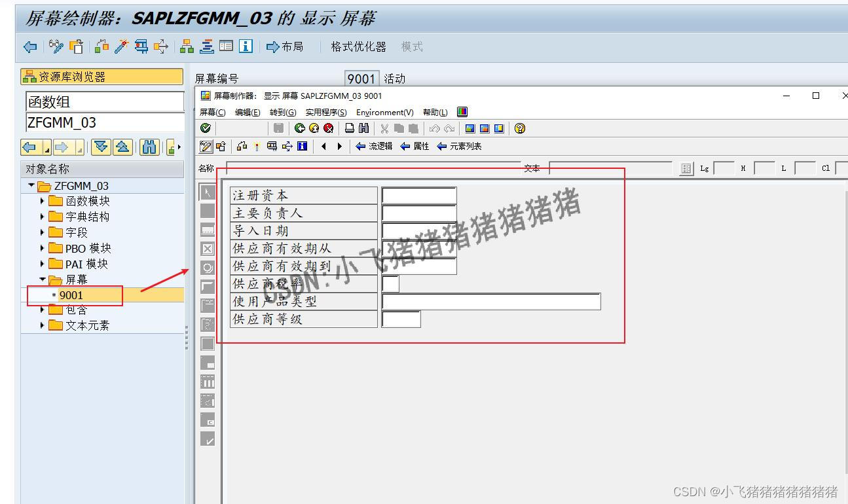
Task: Click the 属性 attributes button
Action: tap(415, 146)
